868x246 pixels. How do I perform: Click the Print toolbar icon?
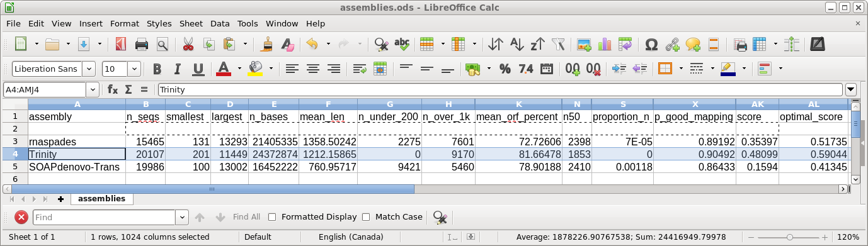[x=142, y=44]
